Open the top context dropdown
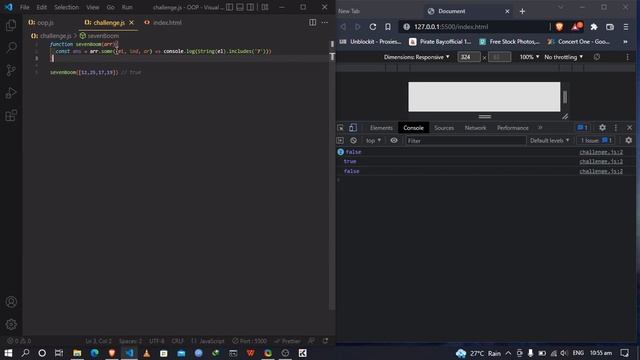640x360 pixels. (x=373, y=140)
